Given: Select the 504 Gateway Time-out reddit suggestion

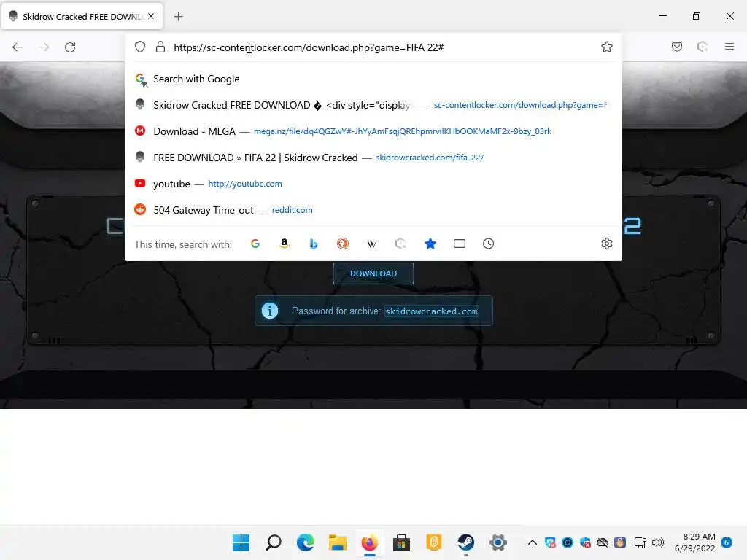Looking at the screenshot, I should coord(373,210).
